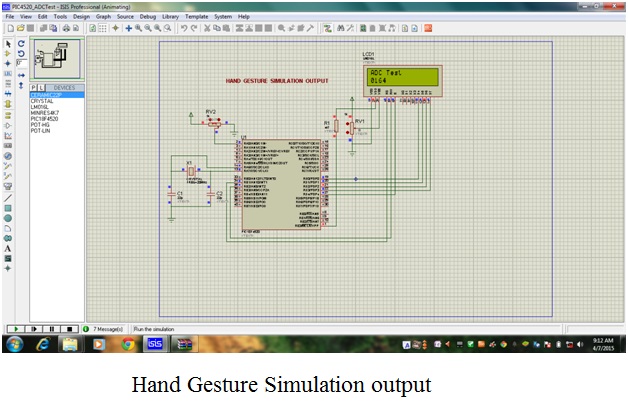The height and width of the screenshot is (410, 628).
Task: Stop the simulation
Action: [69, 328]
